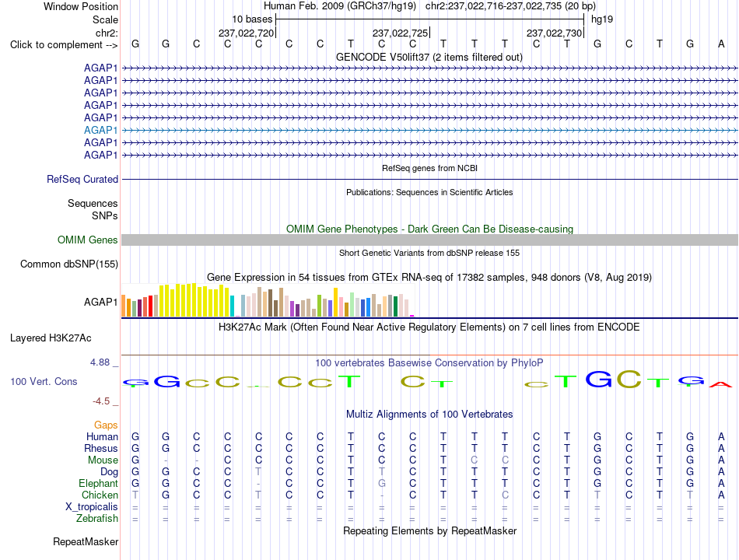The height and width of the screenshot is (560, 739).
Task: Click AGAP1 label beside the GTEx bar chart
Action: click(x=100, y=302)
